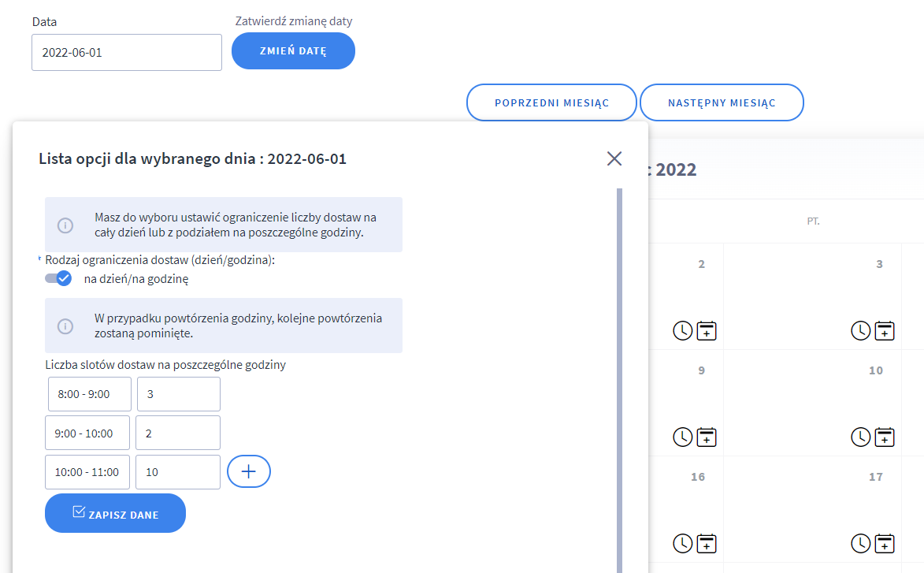
Task: Click the clock icon on day 2
Action: click(x=683, y=330)
